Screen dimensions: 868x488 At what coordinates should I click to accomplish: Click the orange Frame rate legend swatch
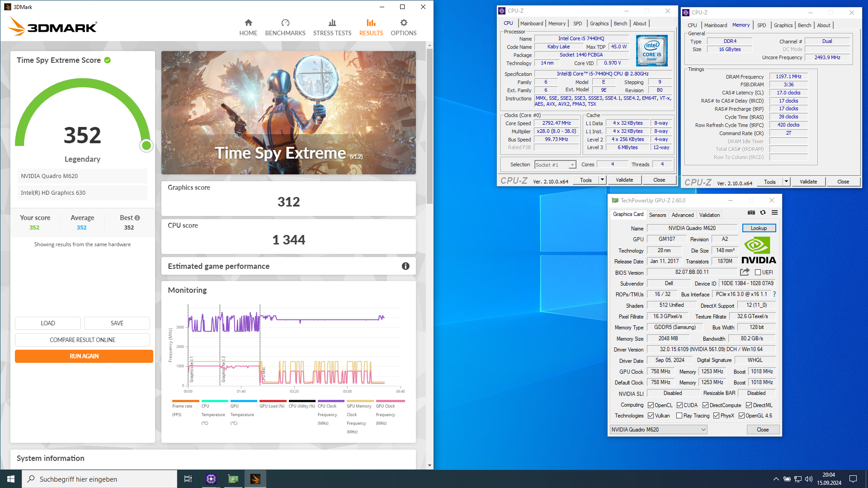tap(185, 401)
